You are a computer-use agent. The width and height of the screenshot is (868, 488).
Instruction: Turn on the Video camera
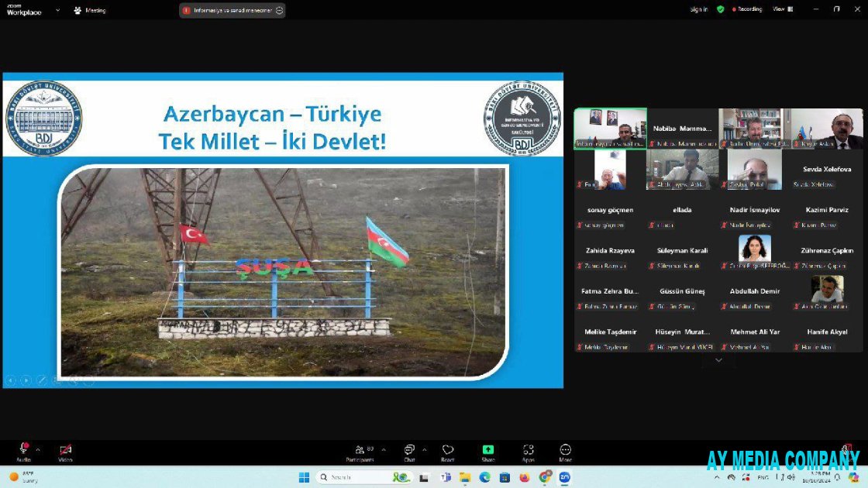tap(66, 450)
